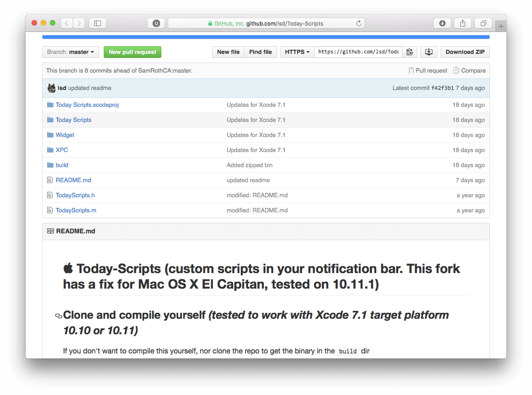The height and width of the screenshot is (395, 532).
Task: Open Today Scripts.xcodeproj folder
Action: point(87,105)
